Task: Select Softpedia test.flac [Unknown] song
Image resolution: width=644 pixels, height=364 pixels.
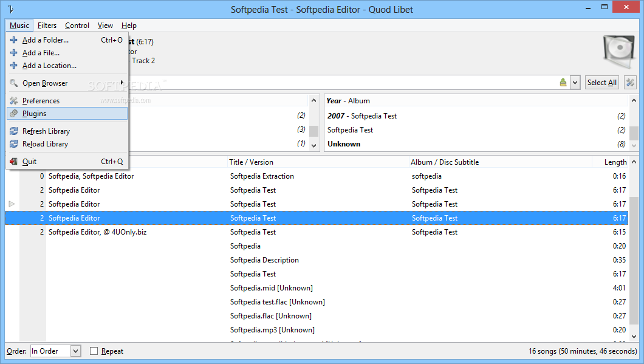Action: click(317, 301)
